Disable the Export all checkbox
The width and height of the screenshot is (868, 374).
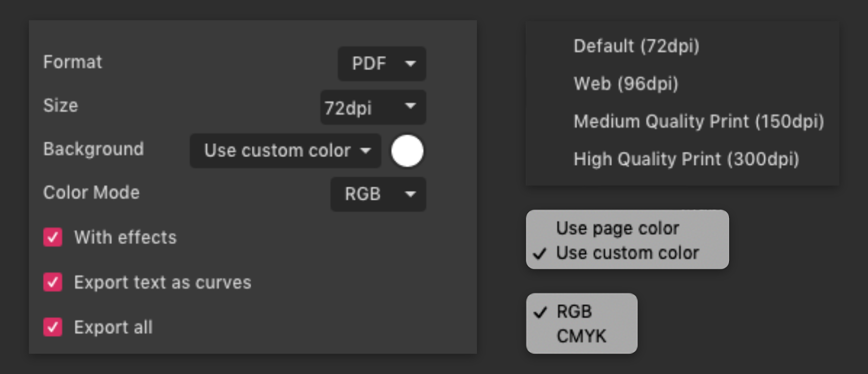[53, 327]
